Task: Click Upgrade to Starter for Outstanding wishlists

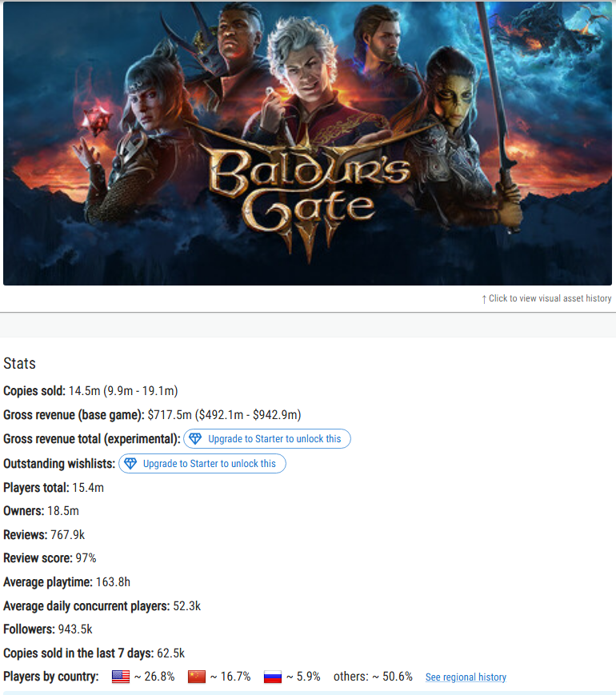Action: tap(202, 464)
